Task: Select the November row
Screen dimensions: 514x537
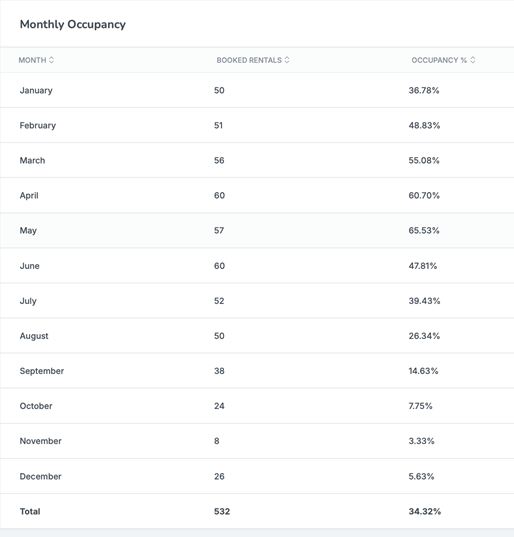Action: (x=257, y=441)
